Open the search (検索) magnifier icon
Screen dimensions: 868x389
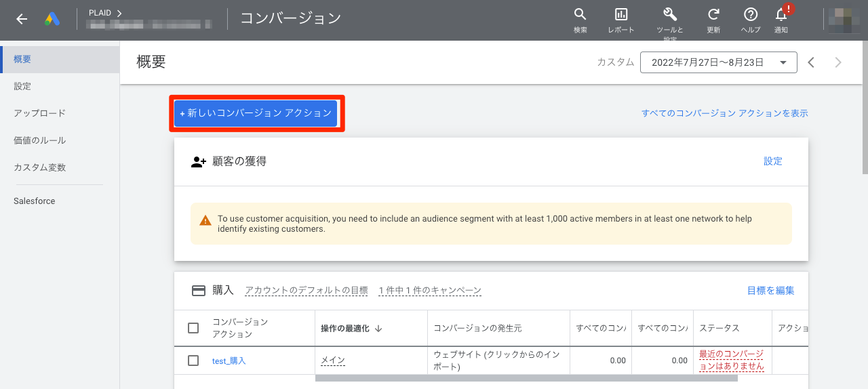[580, 14]
